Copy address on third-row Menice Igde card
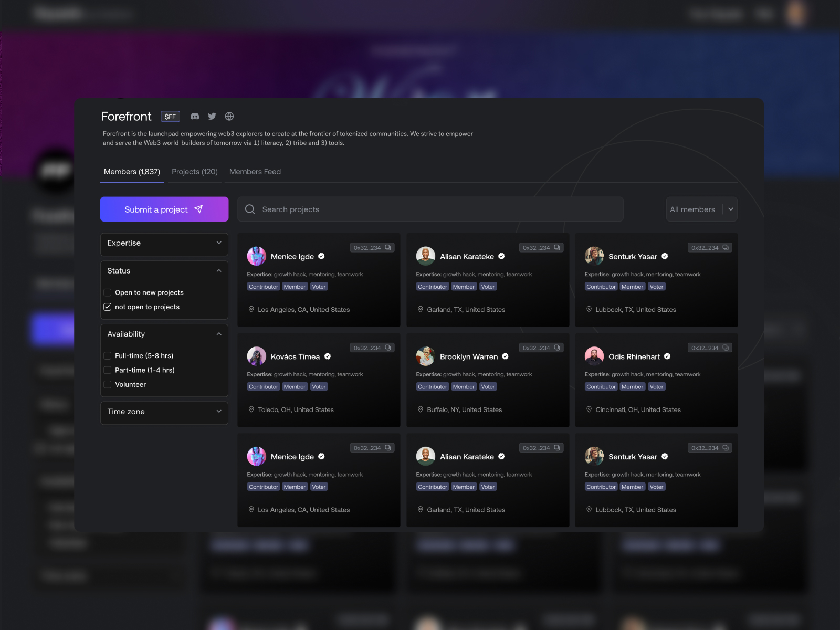 [388, 448]
